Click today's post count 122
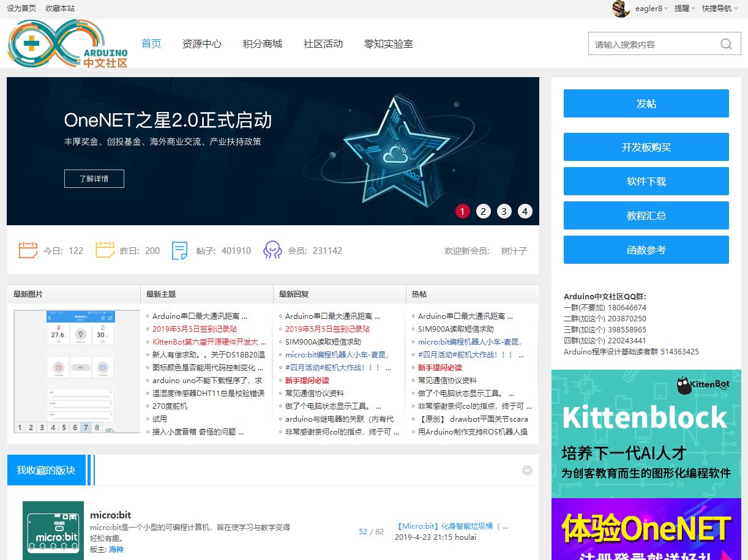This screenshot has height=560, width=748. click(76, 250)
